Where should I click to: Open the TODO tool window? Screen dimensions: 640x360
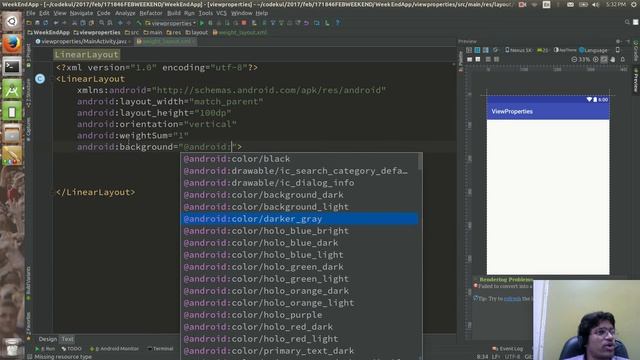71,349
